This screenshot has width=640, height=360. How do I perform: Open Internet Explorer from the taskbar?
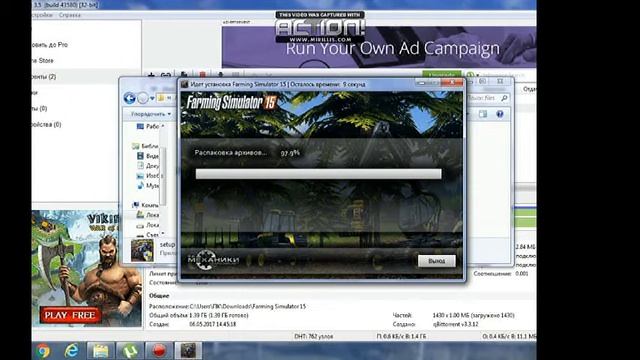(71, 351)
